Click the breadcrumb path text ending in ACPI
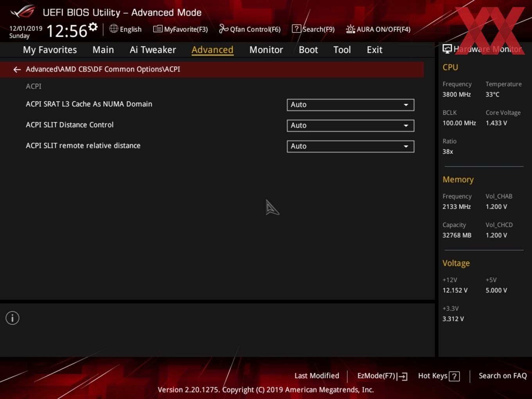Screen dimensions: 532x399 pos(103,69)
